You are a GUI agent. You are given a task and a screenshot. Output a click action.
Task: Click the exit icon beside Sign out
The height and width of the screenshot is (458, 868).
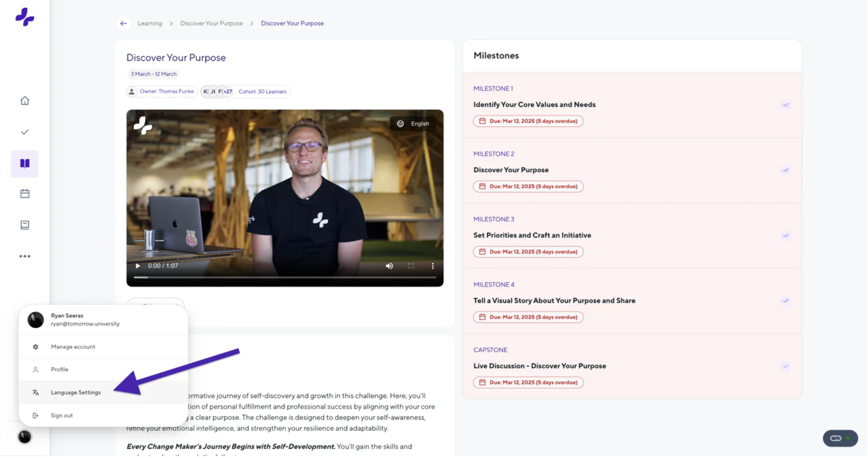(36, 415)
